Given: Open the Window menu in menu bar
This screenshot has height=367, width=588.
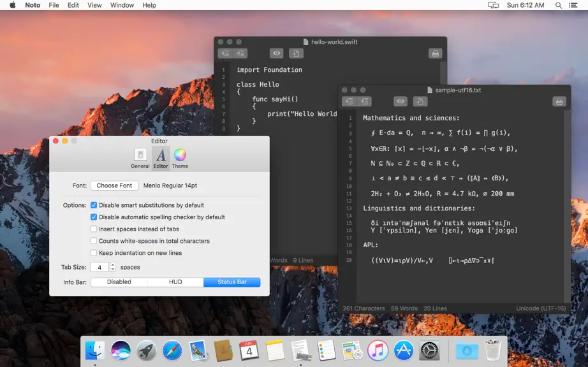Looking at the screenshot, I should click(122, 5).
